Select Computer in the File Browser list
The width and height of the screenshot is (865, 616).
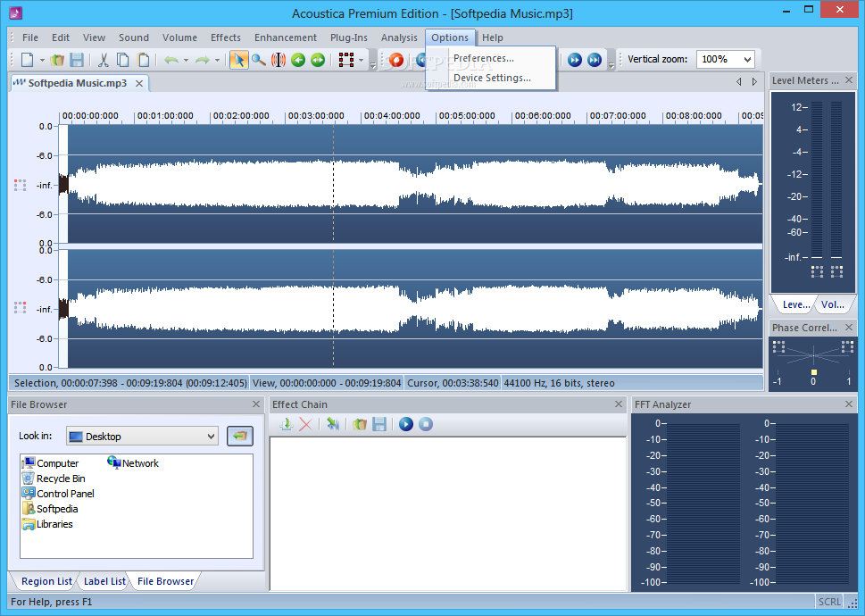[50, 463]
